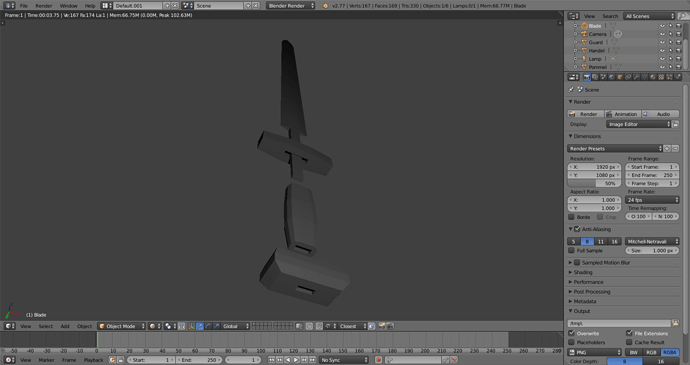Open the Texture properties tab icon
690x365 pixels.
[661, 77]
